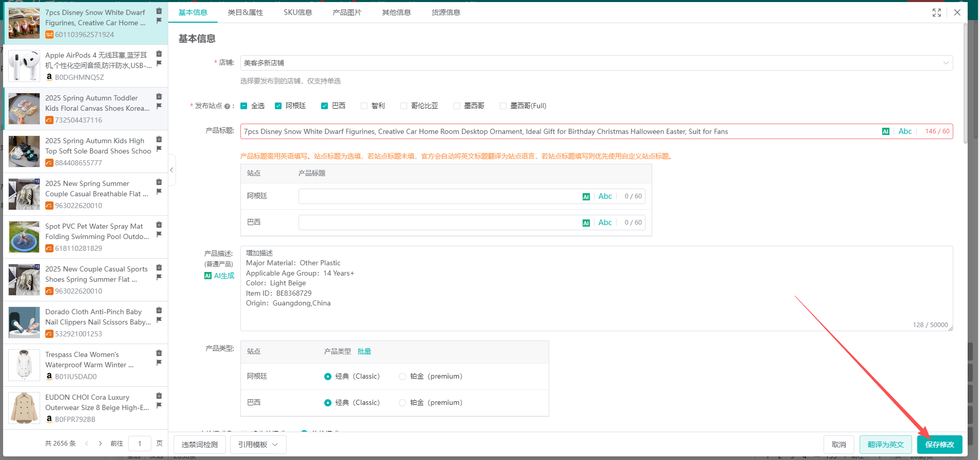
Task: Click the fullscreen expand icon in the dialog header
Action: pos(936,12)
